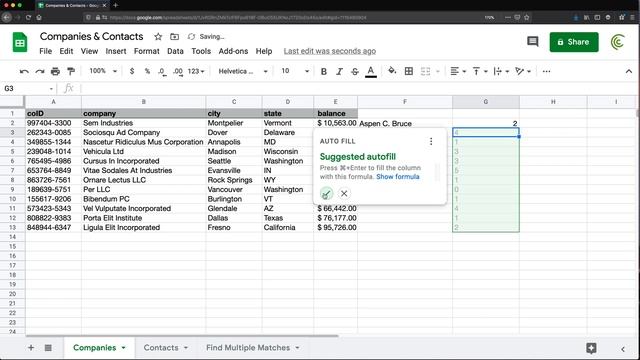Click the green Share button
This screenshot has height=360, width=640.
[x=574, y=42]
